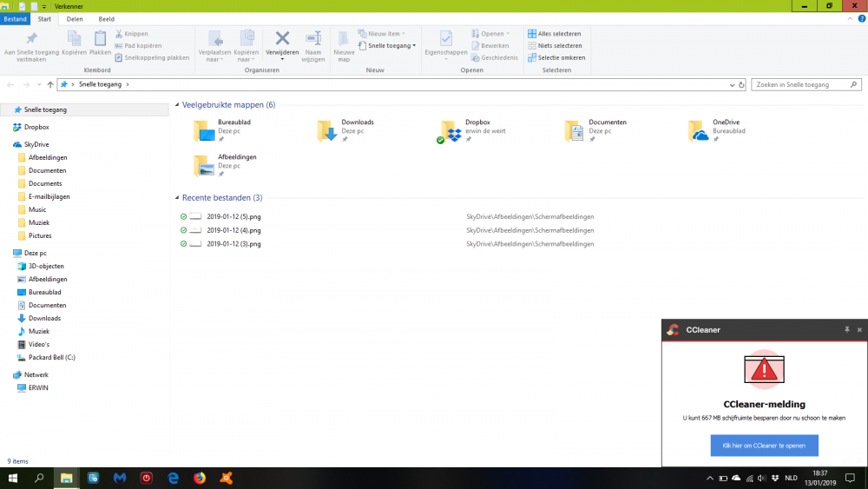This screenshot has width=868, height=489.
Task: Go up one folder level arrow
Action: pos(50,84)
